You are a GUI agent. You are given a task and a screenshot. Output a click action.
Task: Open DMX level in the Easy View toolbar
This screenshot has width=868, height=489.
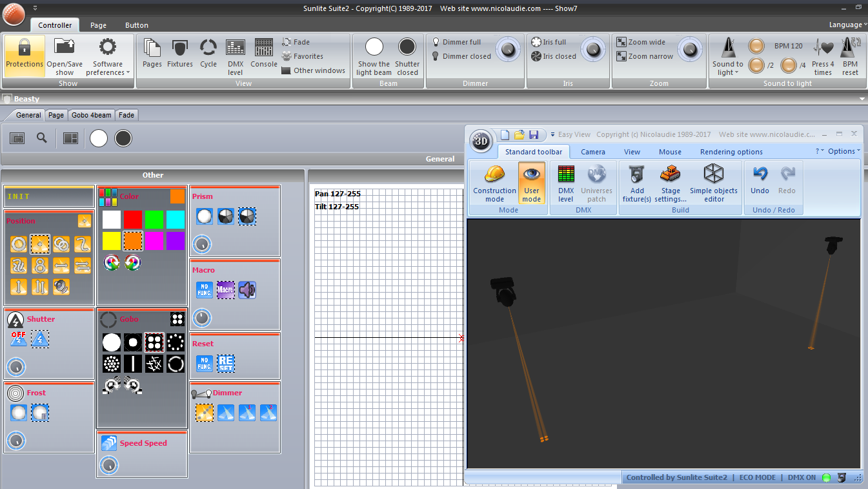(x=566, y=183)
